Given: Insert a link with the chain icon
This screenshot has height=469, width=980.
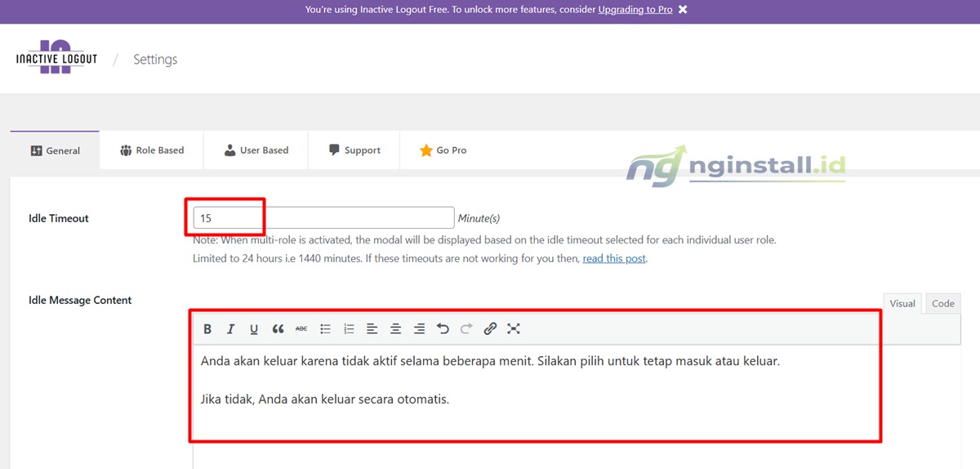Looking at the screenshot, I should (x=490, y=328).
